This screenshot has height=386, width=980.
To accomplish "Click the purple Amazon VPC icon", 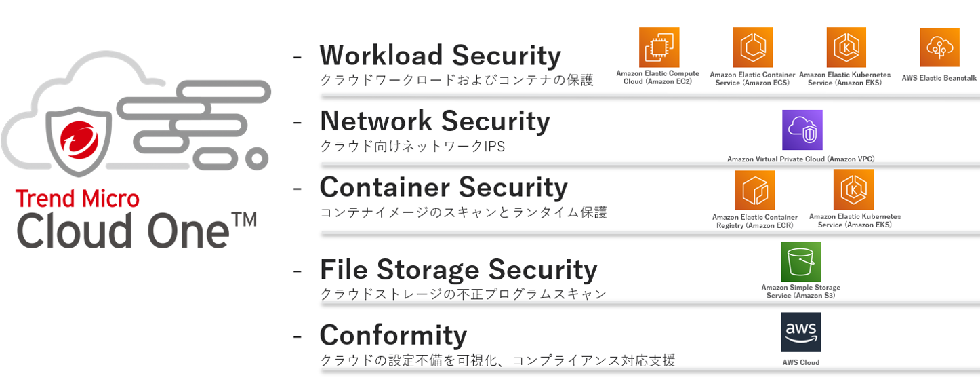I will click(802, 130).
